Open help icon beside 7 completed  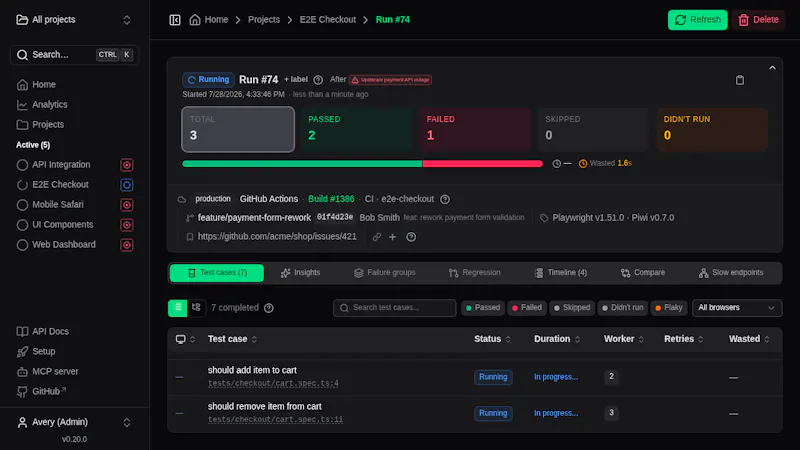(269, 308)
